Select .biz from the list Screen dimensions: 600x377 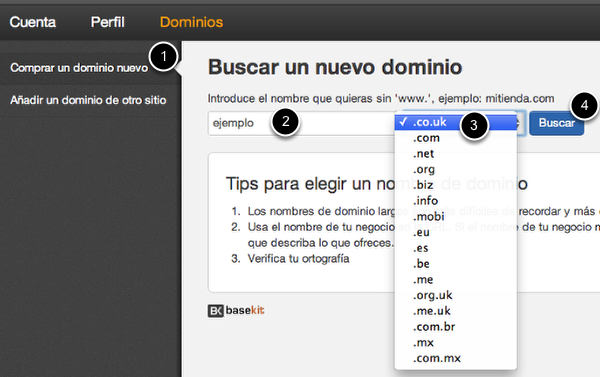tap(455, 185)
